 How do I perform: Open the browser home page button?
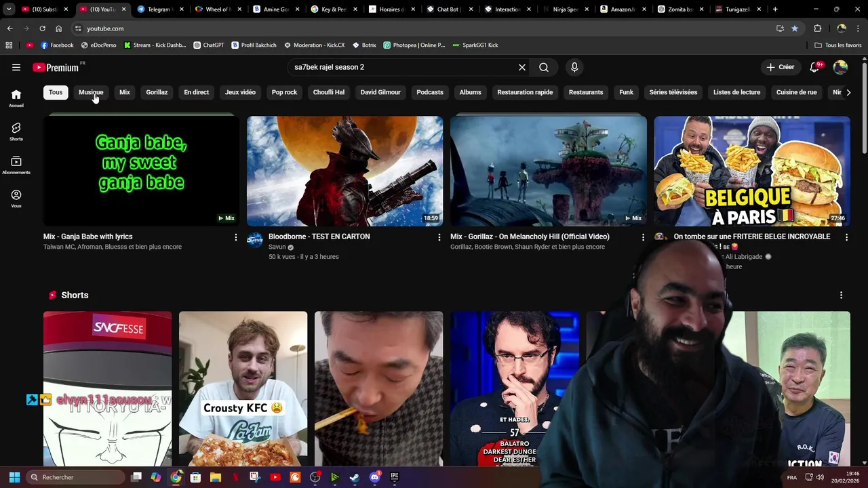[58, 28]
